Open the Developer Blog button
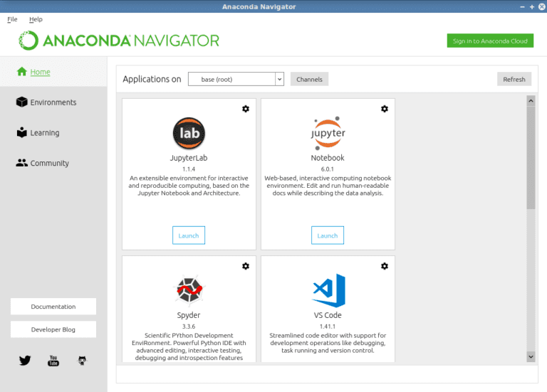This screenshot has width=547, height=392. [x=53, y=329]
